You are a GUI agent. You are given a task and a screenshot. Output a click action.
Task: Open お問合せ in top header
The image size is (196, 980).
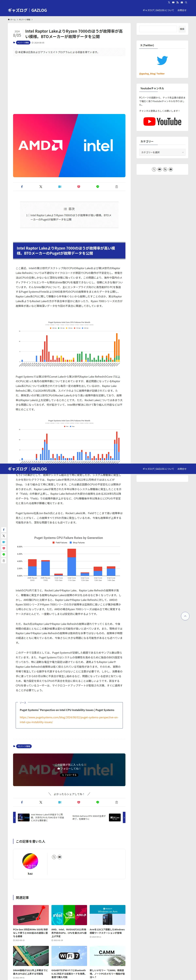[x=182, y=10]
